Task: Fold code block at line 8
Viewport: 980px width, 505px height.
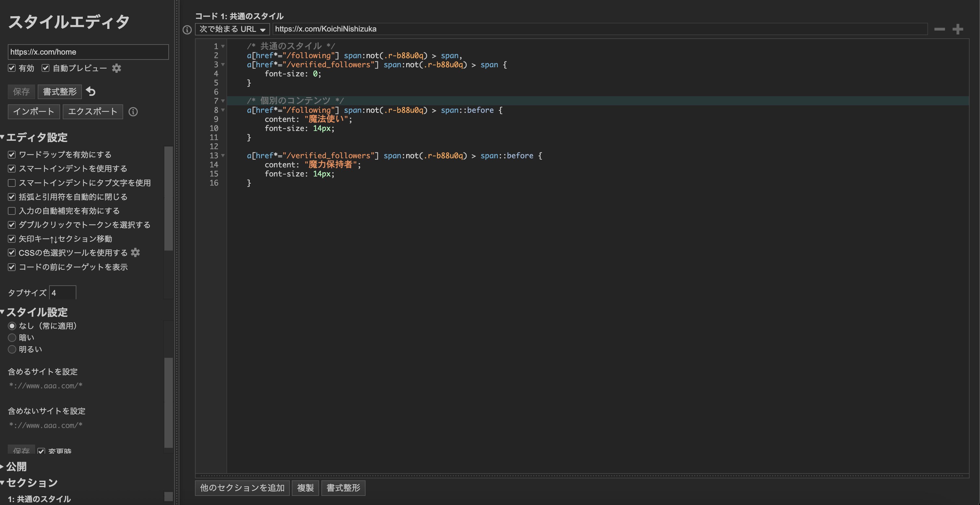Action: click(223, 110)
